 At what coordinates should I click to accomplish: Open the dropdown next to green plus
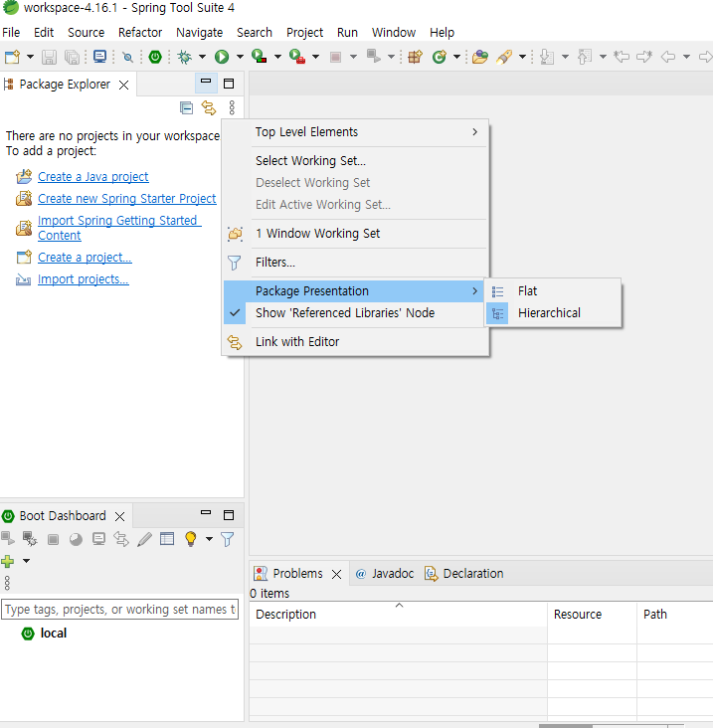click(x=27, y=561)
